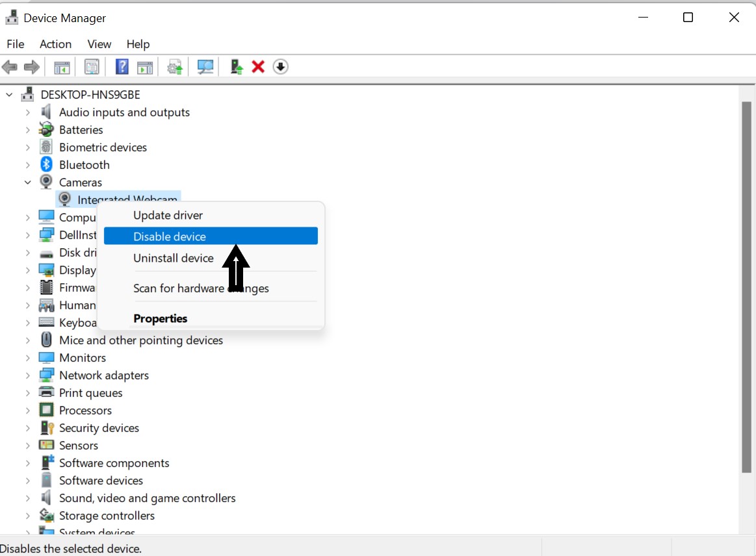The image size is (756, 556).
Task: Expand Audio inputs and outputs
Action: (28, 112)
